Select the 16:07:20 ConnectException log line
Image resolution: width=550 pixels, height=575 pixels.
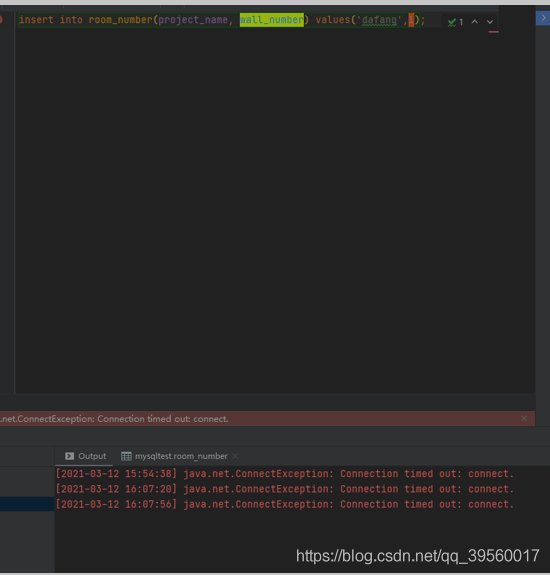click(285, 489)
